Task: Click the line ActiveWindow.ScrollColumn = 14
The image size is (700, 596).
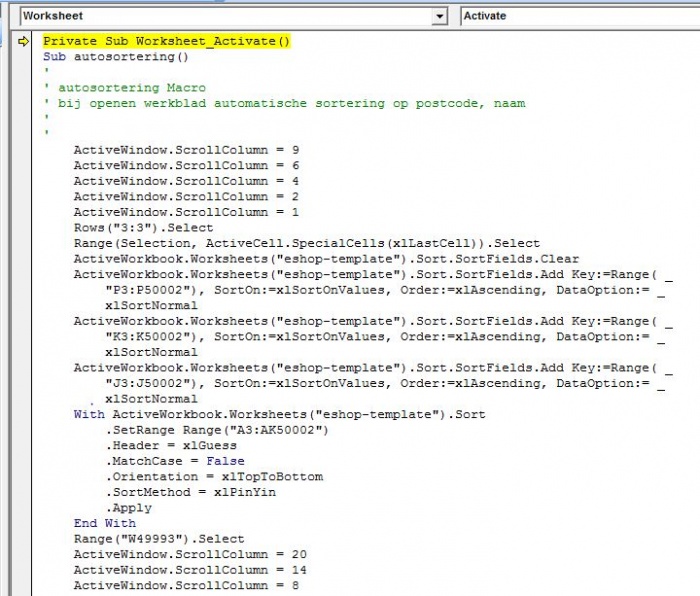Action: click(x=190, y=570)
